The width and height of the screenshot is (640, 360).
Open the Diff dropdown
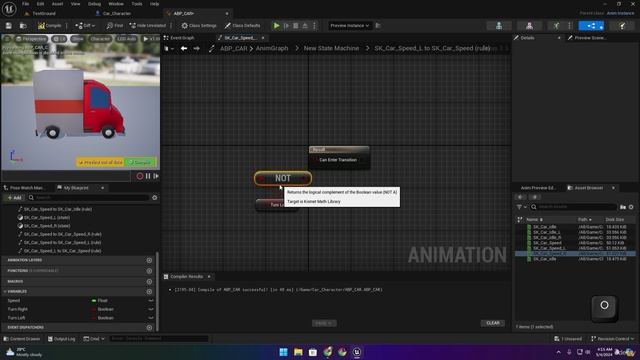(85, 26)
